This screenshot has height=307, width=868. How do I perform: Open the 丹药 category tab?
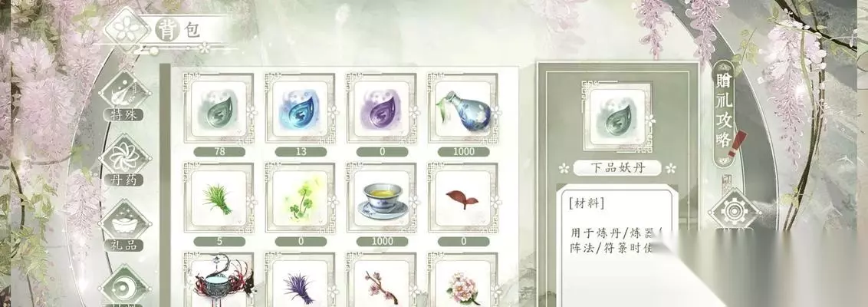124,160
